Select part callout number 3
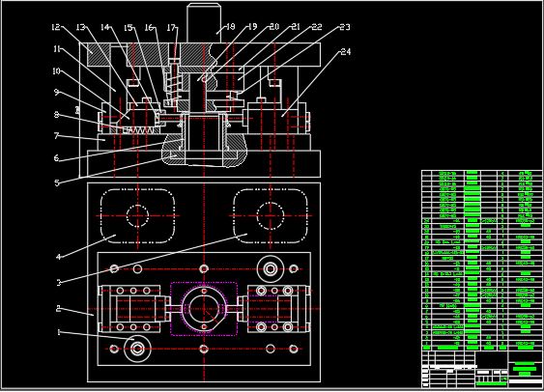Screen dimensions: 544x392 [59, 283]
